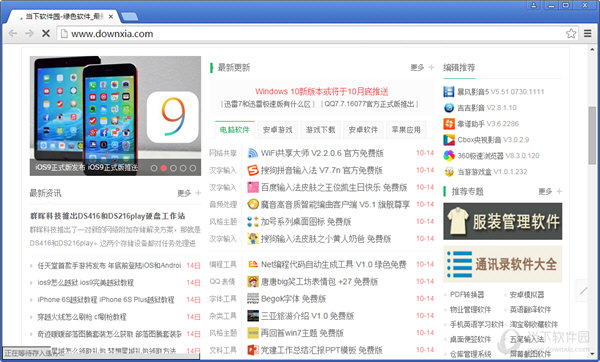600x362 pixels.
Task: Click the 网络共享 category label
Action: pyautogui.click(x=223, y=153)
